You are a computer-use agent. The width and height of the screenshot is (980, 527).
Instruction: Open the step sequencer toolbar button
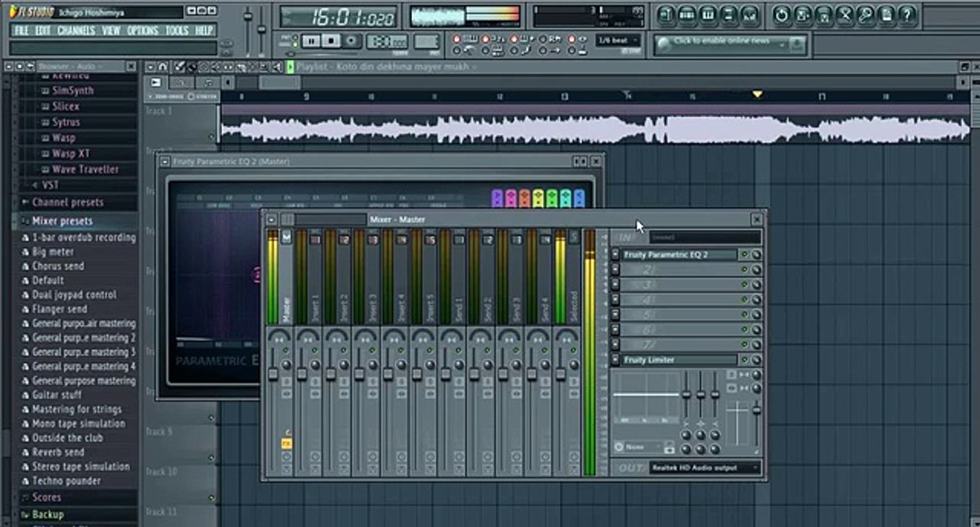687,14
